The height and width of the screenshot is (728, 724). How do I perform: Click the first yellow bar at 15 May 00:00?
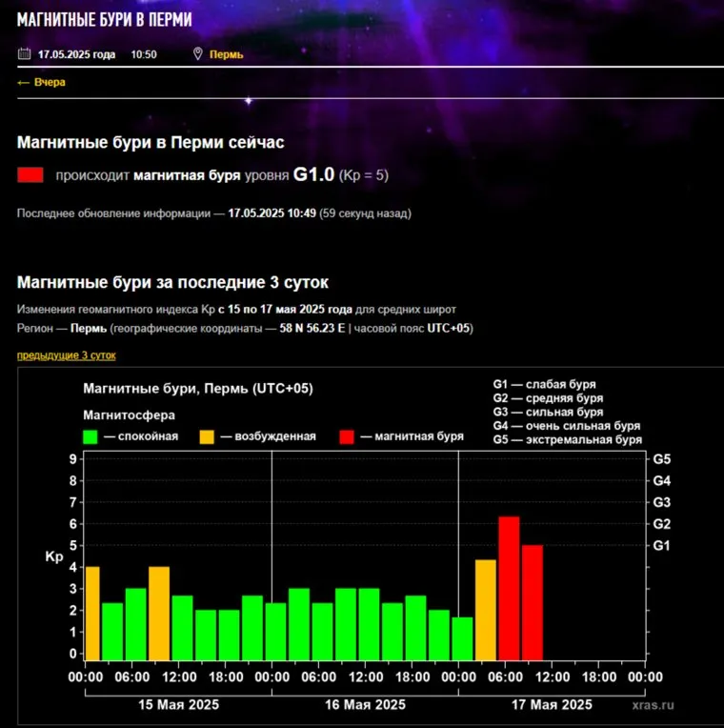coord(91,613)
